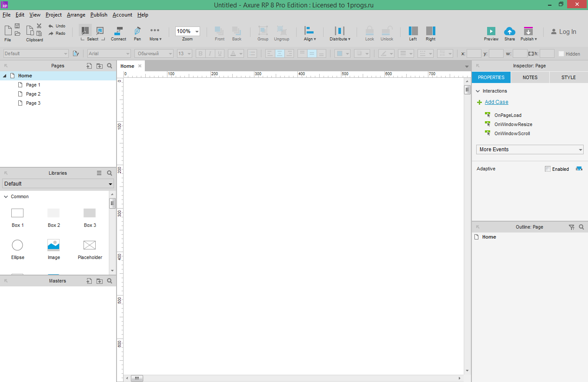588x382 pixels.
Task: Toggle Bold formatting
Action: point(200,54)
